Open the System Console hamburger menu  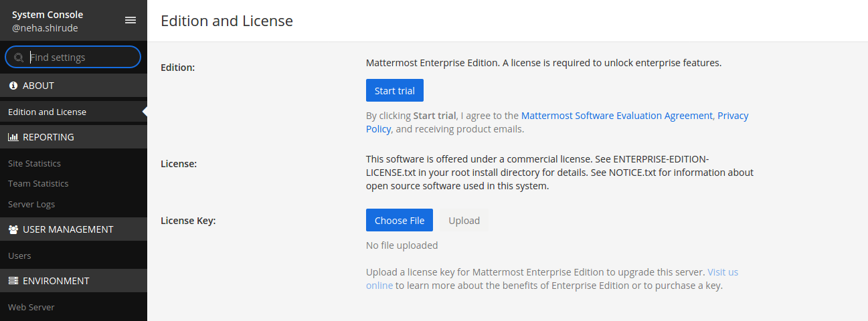click(x=131, y=20)
